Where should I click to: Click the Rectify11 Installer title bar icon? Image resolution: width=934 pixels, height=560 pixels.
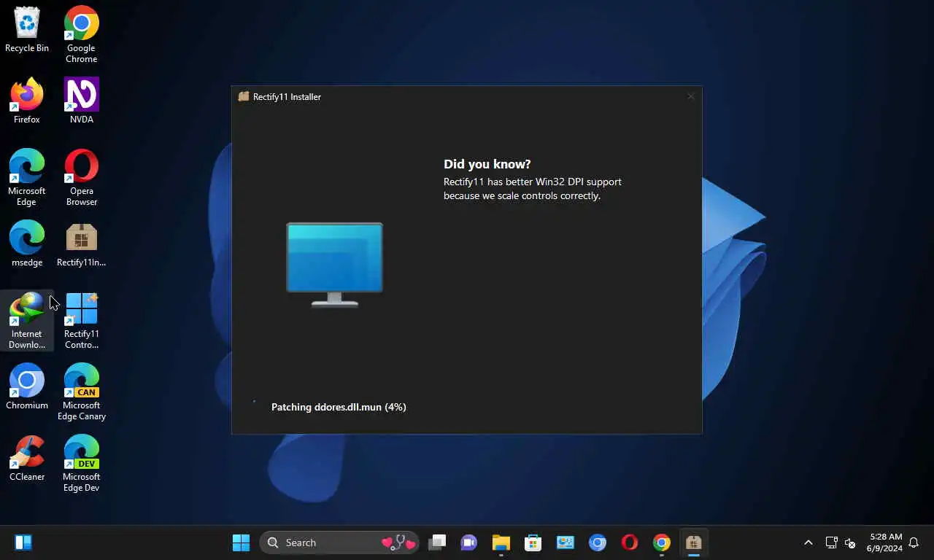tap(244, 96)
